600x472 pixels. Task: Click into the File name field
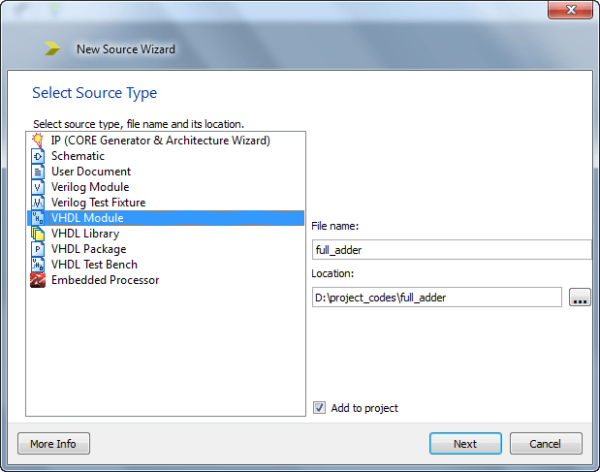452,250
